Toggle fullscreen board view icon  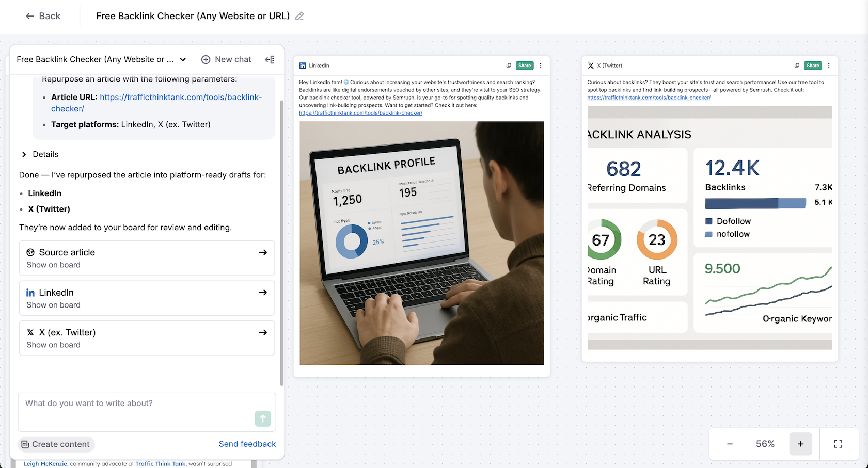(x=838, y=444)
